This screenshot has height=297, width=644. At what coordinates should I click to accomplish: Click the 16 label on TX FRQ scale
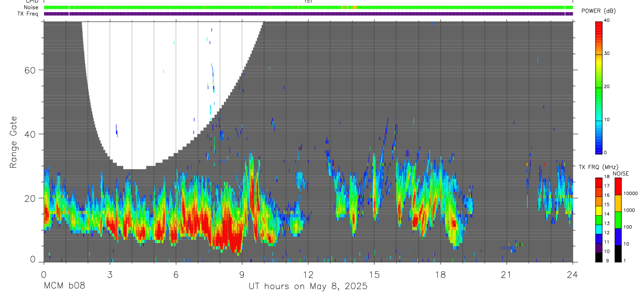(607, 195)
